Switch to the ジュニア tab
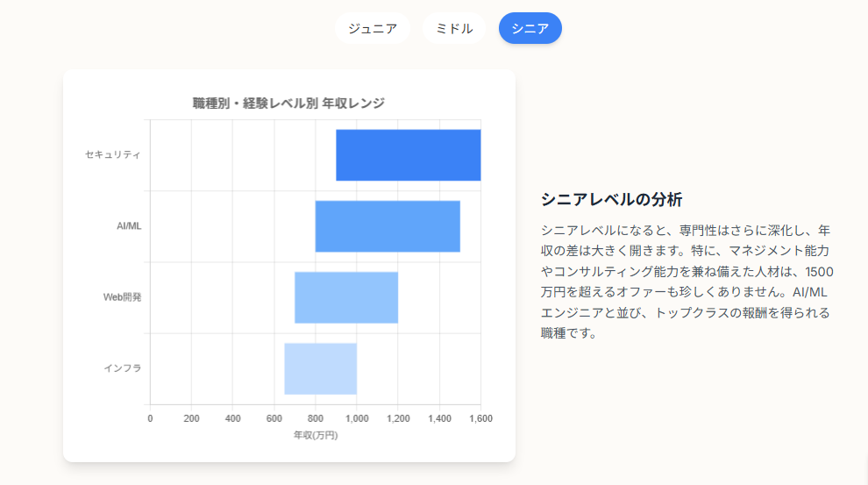Image resolution: width=868 pixels, height=485 pixels. 372,28
